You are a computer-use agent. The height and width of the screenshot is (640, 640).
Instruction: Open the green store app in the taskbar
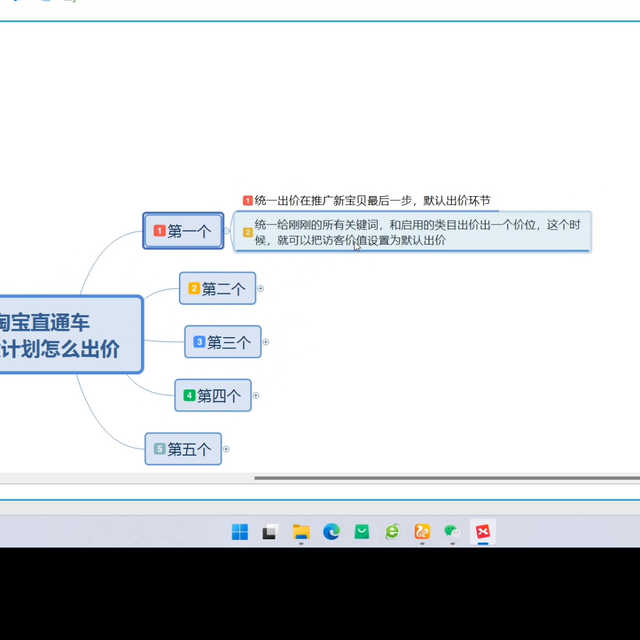pyautogui.click(x=362, y=532)
